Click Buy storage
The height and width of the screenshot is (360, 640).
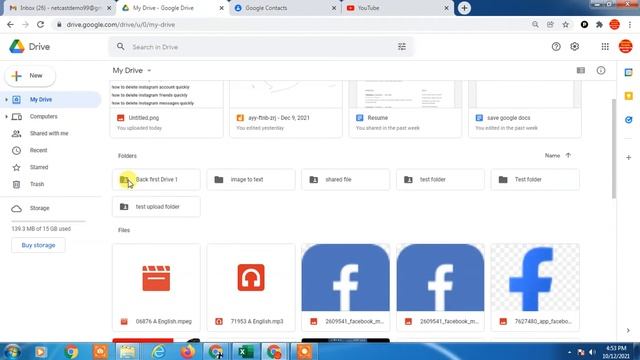(38, 245)
